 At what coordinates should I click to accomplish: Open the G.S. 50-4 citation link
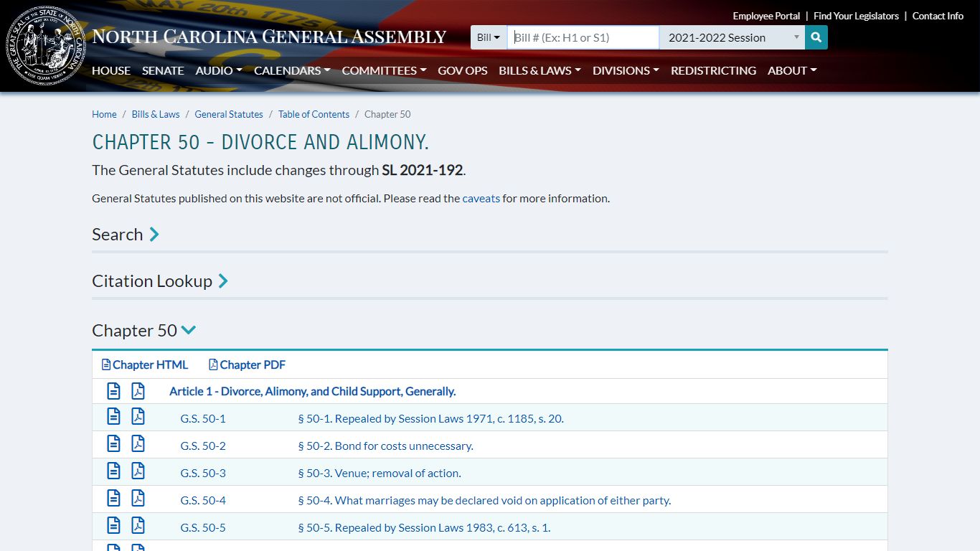tap(202, 500)
